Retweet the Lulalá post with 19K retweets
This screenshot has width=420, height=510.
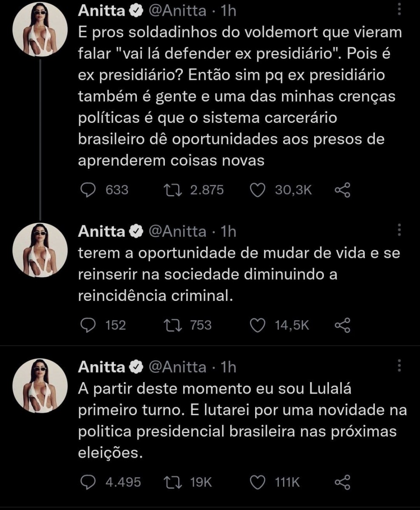pos(174,482)
